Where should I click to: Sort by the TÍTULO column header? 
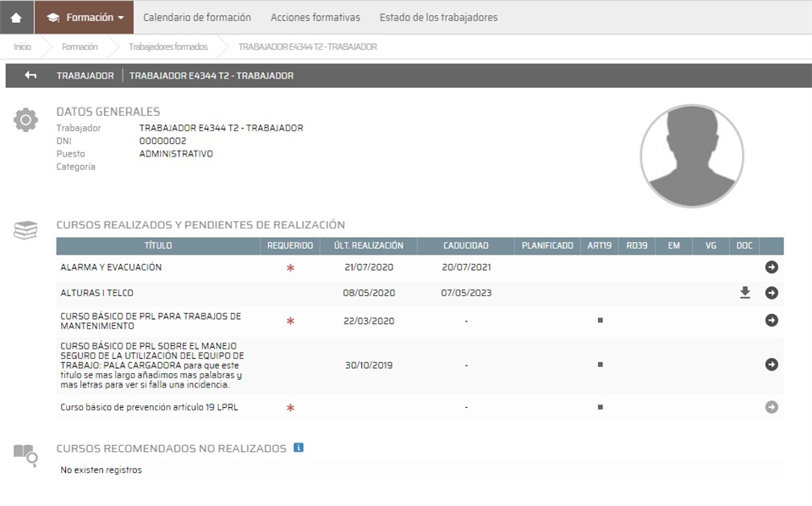(x=158, y=245)
